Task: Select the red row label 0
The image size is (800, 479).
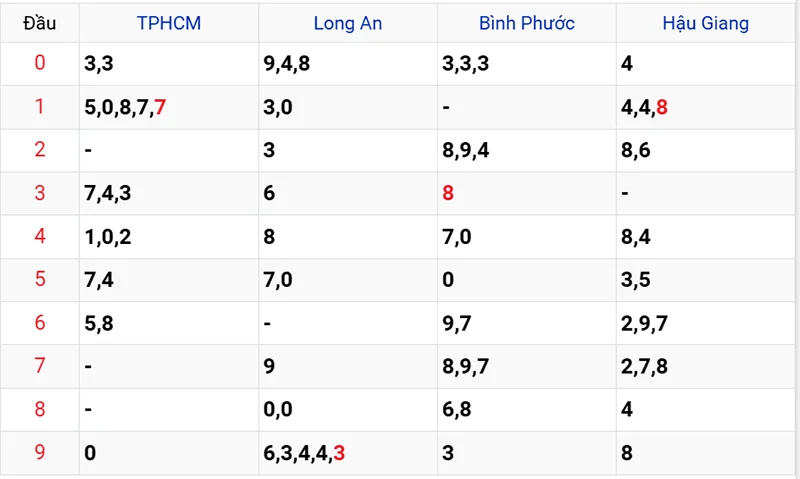Action: pyautogui.click(x=40, y=64)
